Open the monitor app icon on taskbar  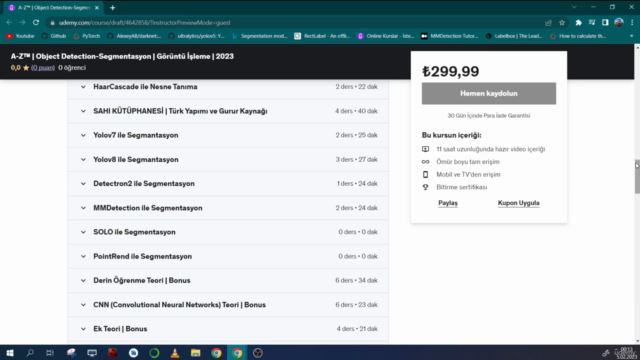tap(92, 353)
